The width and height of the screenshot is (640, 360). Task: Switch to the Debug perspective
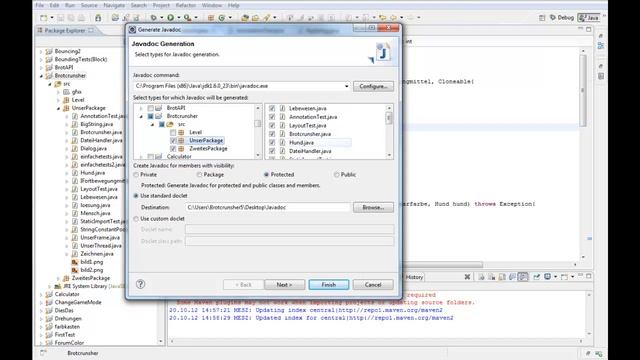(x=562, y=18)
